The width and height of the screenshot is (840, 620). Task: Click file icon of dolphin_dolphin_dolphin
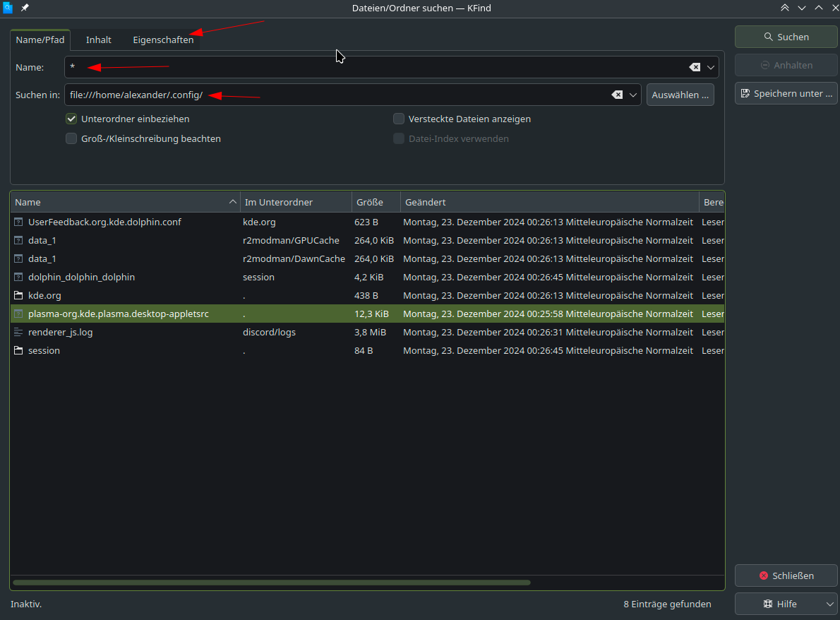click(18, 277)
